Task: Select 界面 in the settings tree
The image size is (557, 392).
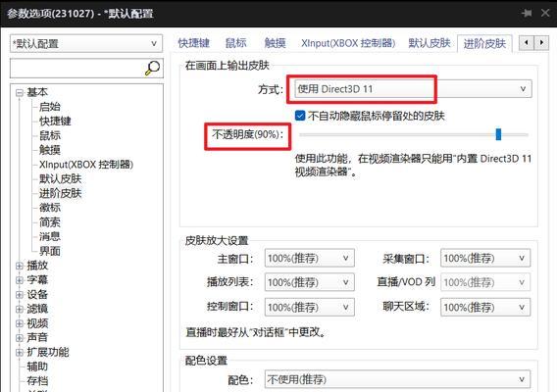Action: (x=50, y=251)
